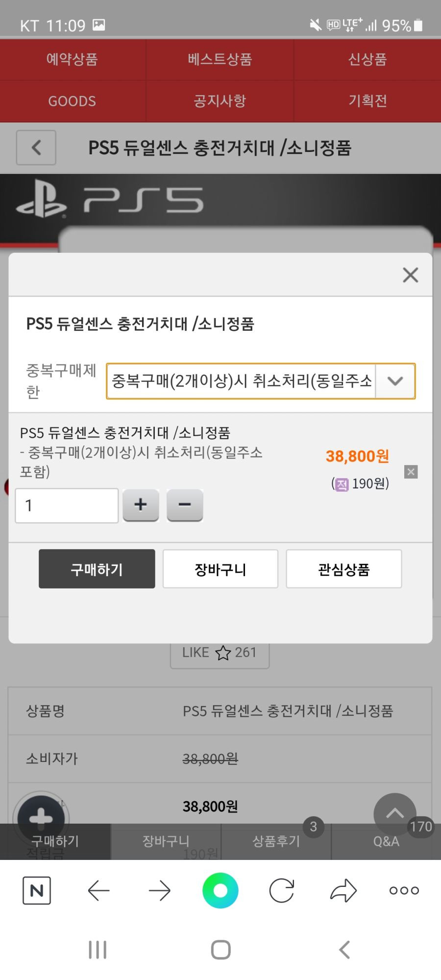The image size is (441, 980).
Task: Tap the dark 구매하기 button in popup
Action: [97, 569]
